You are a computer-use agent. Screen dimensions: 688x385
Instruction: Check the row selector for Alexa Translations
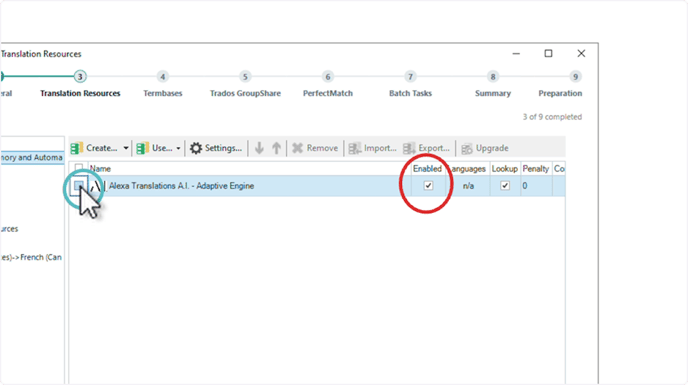coord(79,186)
